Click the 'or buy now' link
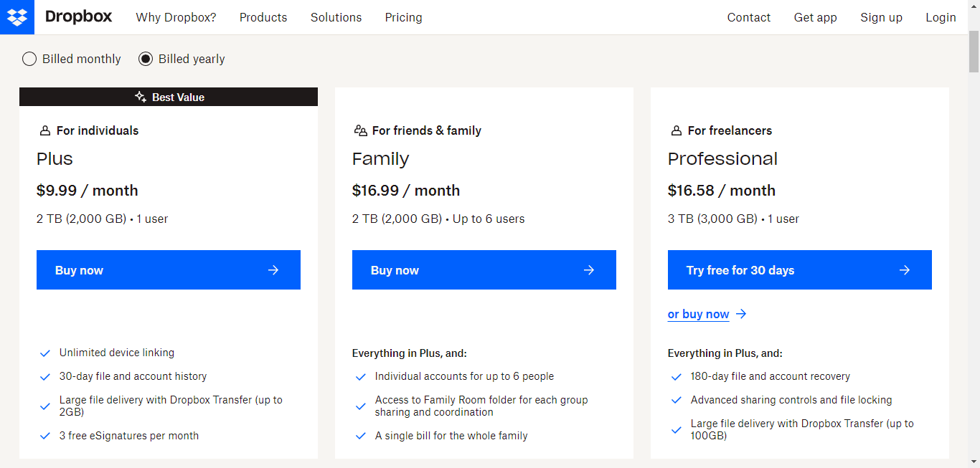The width and height of the screenshot is (980, 468). click(707, 314)
